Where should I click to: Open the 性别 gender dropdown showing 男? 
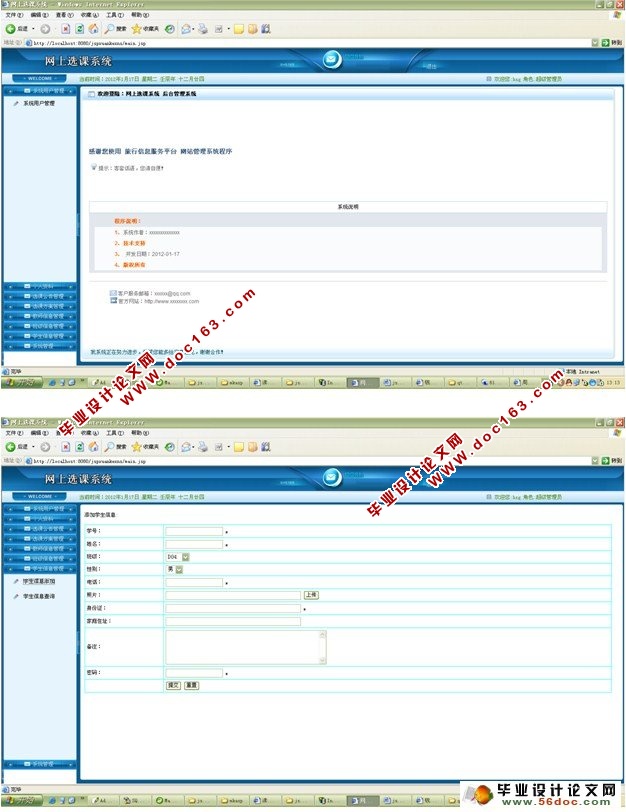pos(174,570)
